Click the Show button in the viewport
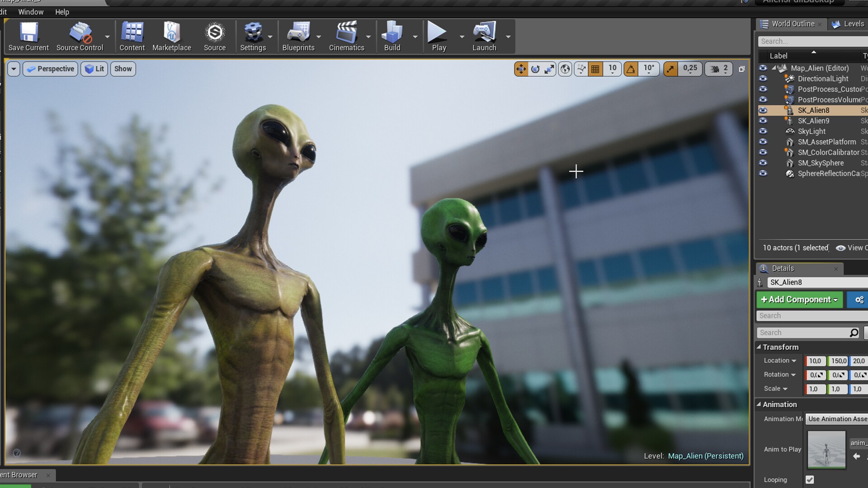The width and height of the screenshot is (868, 488). point(123,69)
